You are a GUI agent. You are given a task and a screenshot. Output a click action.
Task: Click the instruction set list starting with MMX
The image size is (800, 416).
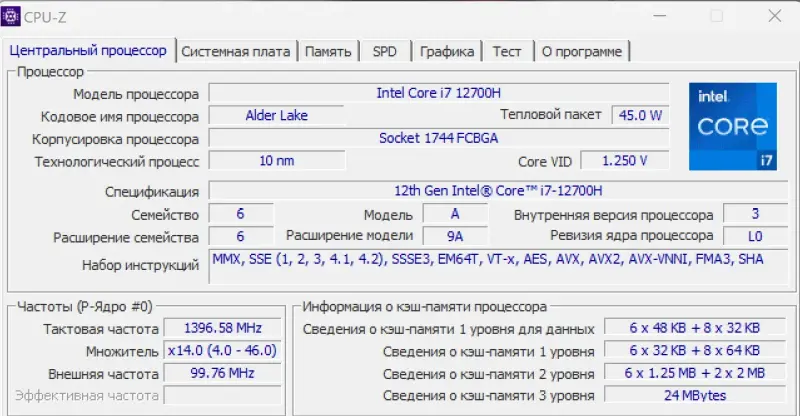pyautogui.click(x=498, y=266)
